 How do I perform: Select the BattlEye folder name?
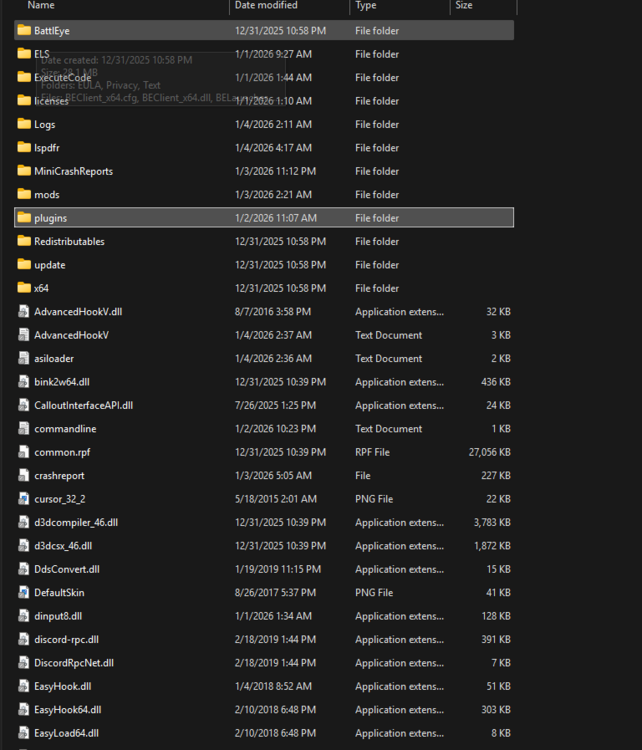click(x=52, y=31)
